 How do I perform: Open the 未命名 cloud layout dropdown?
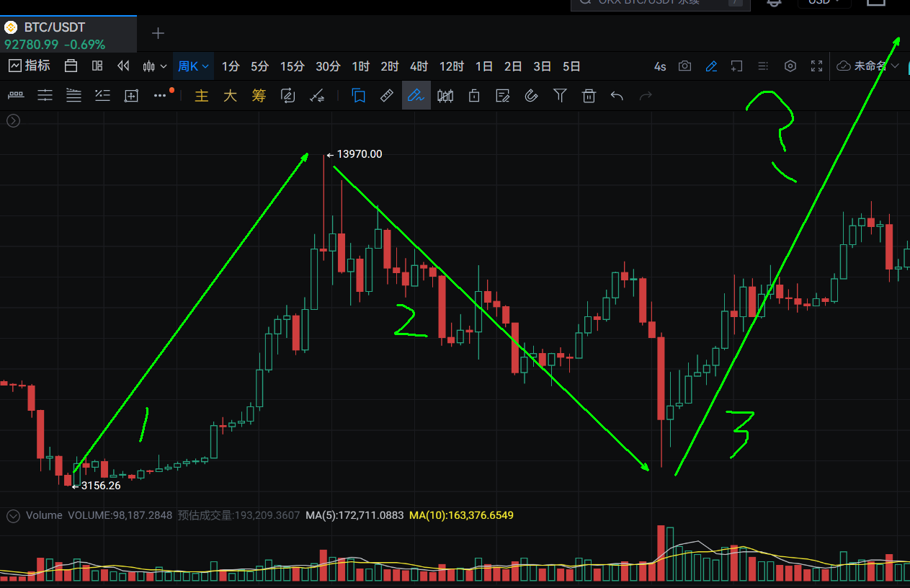868,66
